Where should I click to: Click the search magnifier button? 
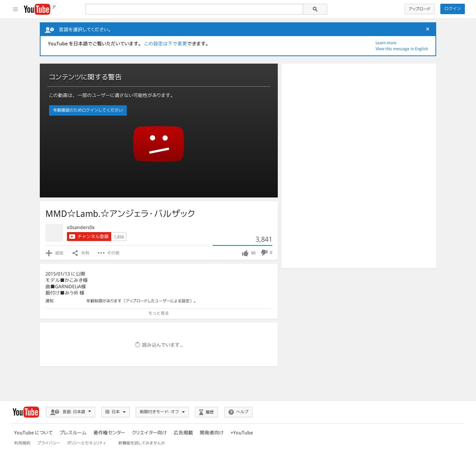pos(315,9)
